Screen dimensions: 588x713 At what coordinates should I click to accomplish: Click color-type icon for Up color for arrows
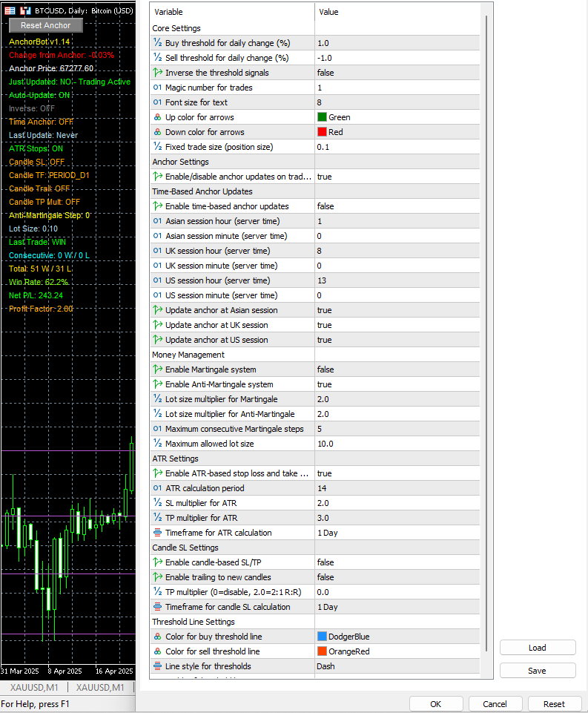158,117
